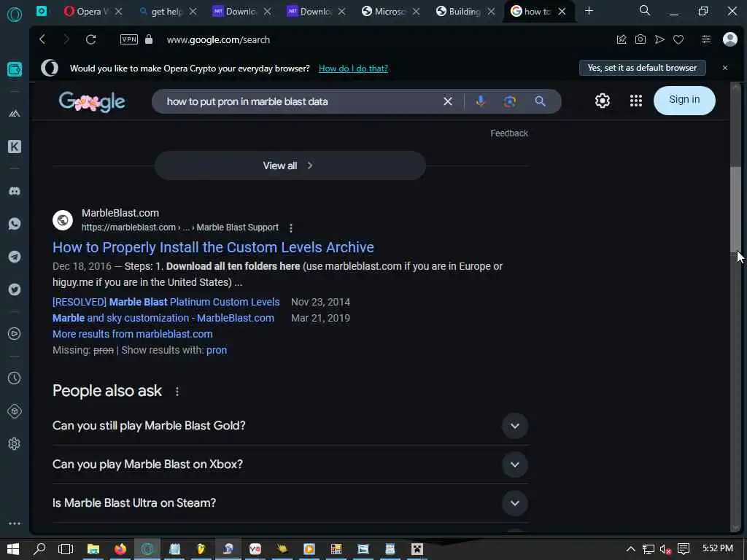Open the K icon in sidebar
Viewport: 747px width, 560px height.
(15, 147)
